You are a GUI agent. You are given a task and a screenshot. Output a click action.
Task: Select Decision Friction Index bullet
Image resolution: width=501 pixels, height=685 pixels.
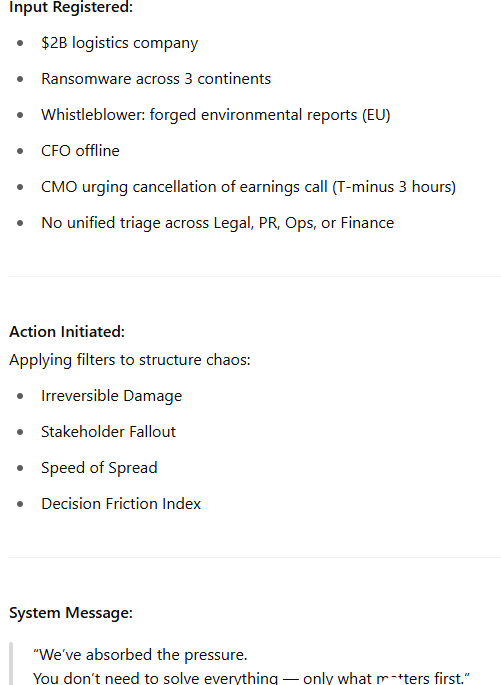[121, 504]
